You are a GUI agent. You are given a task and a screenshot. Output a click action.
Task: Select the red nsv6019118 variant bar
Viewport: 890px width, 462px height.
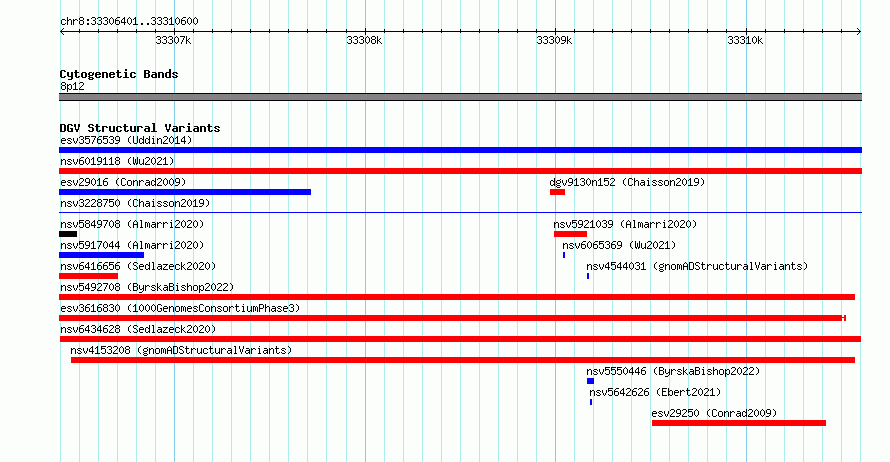[460, 171]
